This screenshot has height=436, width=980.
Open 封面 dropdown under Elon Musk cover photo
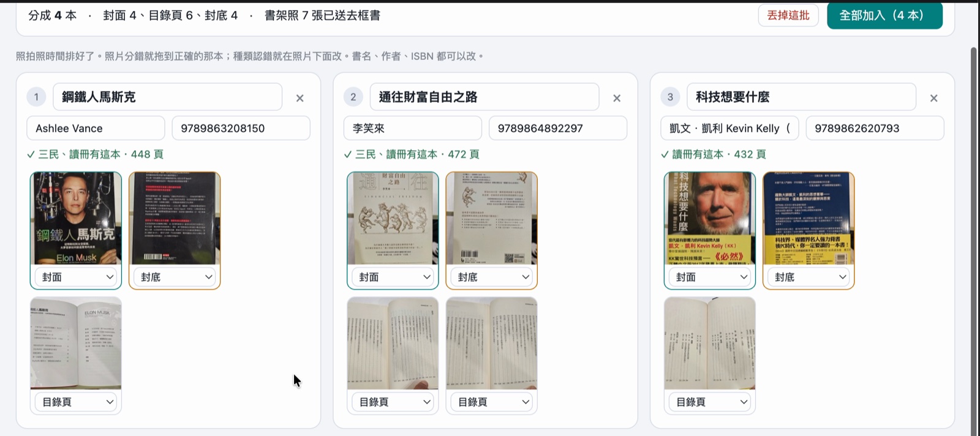(76, 277)
